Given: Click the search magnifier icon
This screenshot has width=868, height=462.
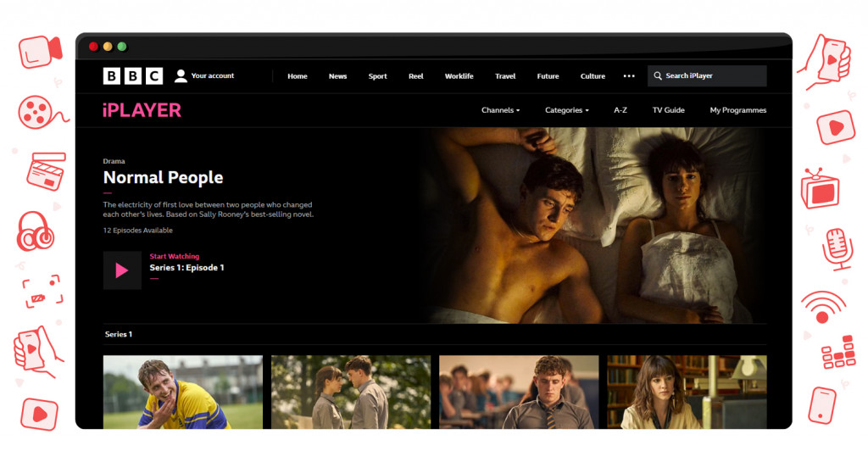Looking at the screenshot, I should tap(657, 76).
